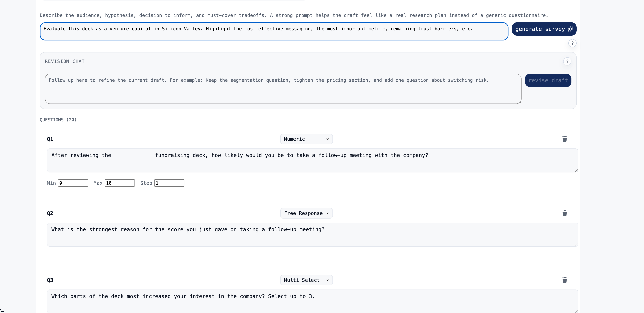Open Q1 Numeric question type dropdown
644x313 pixels.
pos(306,139)
